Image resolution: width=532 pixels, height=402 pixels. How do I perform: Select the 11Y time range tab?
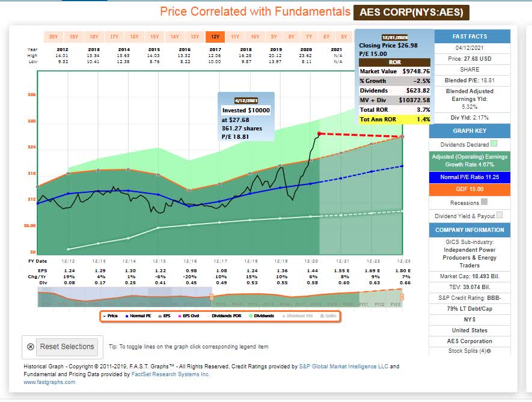235,37
